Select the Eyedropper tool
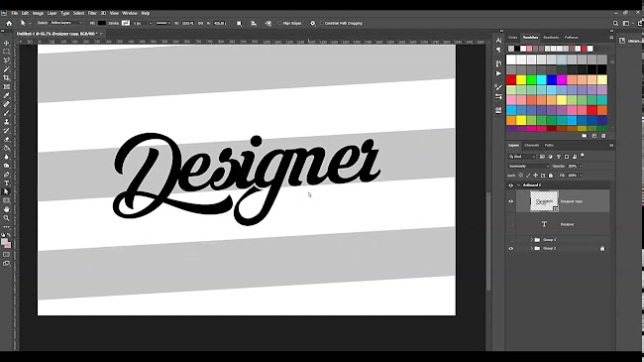The image size is (644, 362). coord(7,95)
